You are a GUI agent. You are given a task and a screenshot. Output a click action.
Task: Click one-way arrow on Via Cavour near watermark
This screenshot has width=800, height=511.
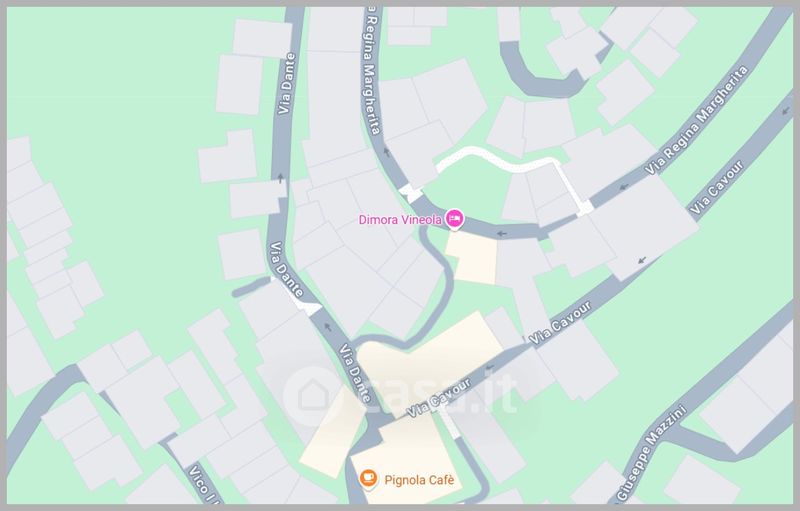click(490, 367)
